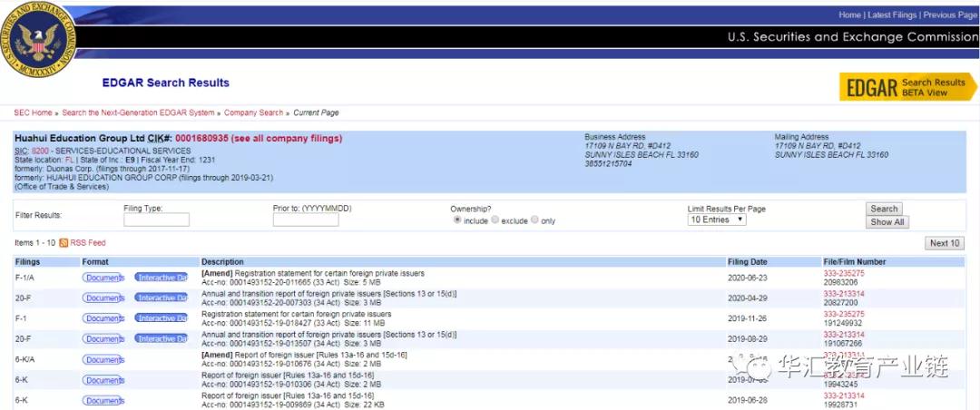Open Documents for 6-K Acc-no ending 010306
The image size is (980, 410).
tap(103, 380)
